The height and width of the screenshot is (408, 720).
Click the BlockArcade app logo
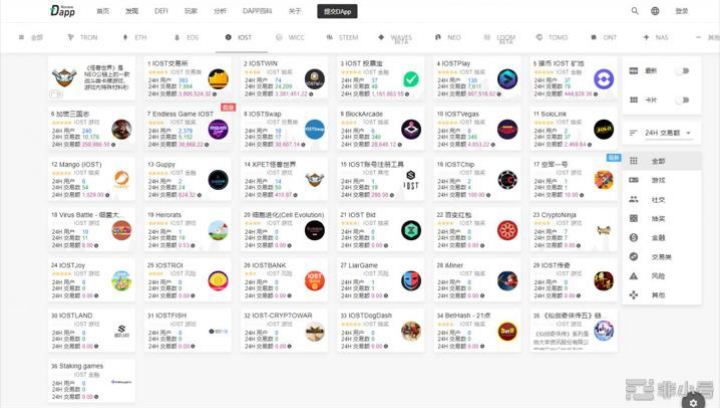(x=411, y=129)
